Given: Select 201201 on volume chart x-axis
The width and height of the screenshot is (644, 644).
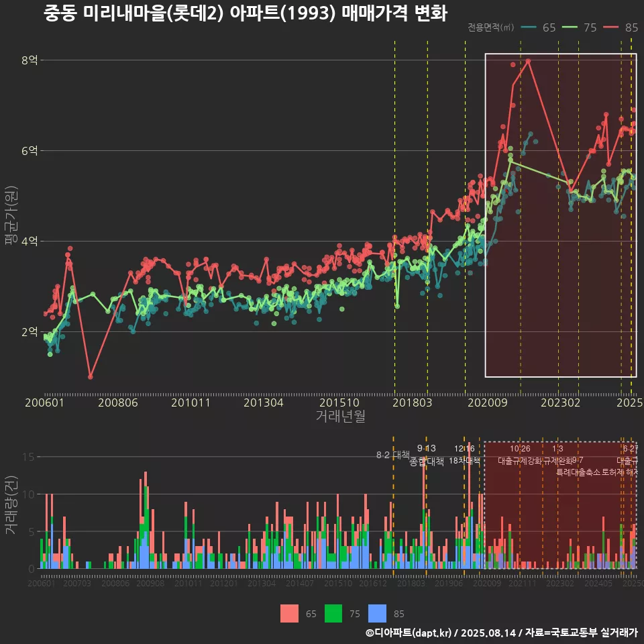Looking at the screenshot, I should tap(224, 583).
